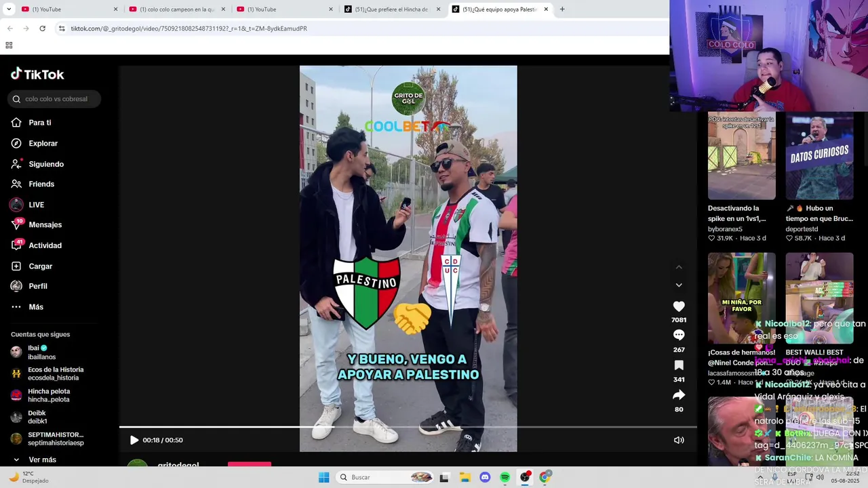Close the Qué equipo apoya tab
The image size is (868, 488).
pos(546,9)
